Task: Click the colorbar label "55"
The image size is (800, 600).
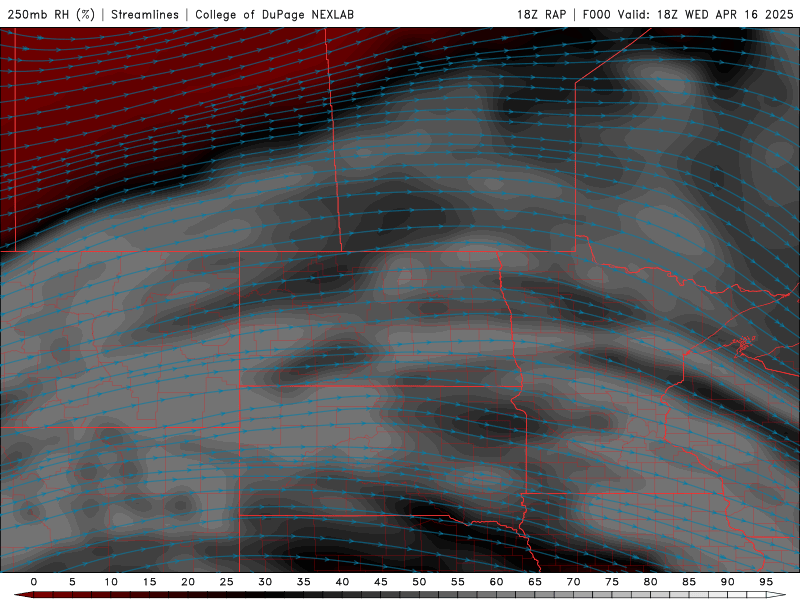Action: point(458,582)
